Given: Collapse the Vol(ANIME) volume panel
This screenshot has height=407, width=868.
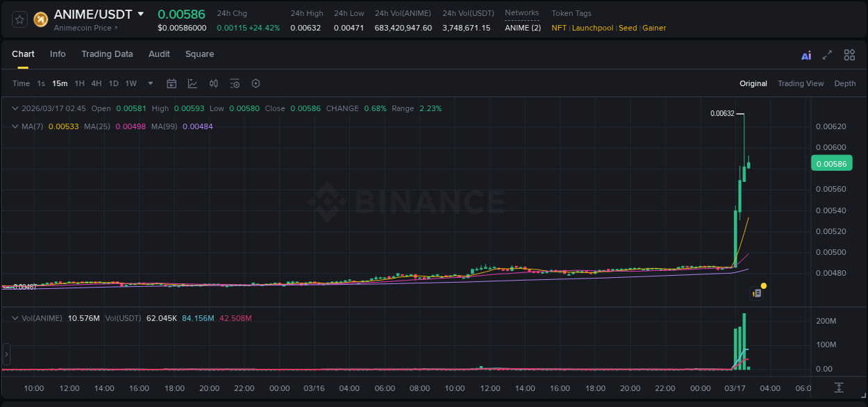Looking at the screenshot, I should (x=15, y=317).
